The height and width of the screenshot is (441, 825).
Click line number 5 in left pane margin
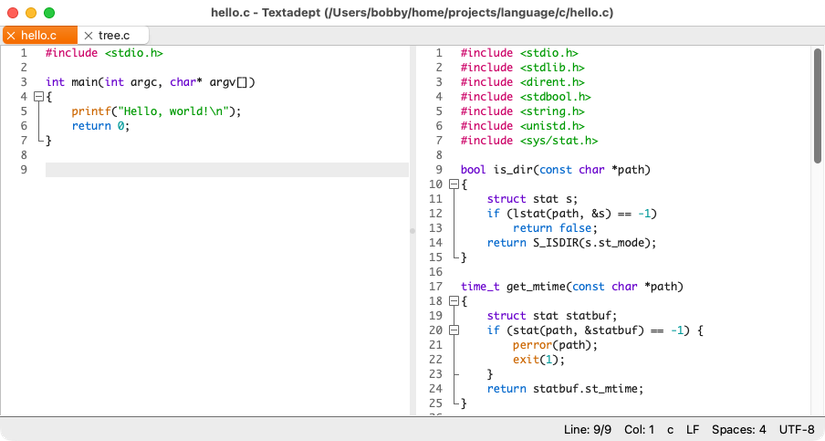(x=24, y=111)
